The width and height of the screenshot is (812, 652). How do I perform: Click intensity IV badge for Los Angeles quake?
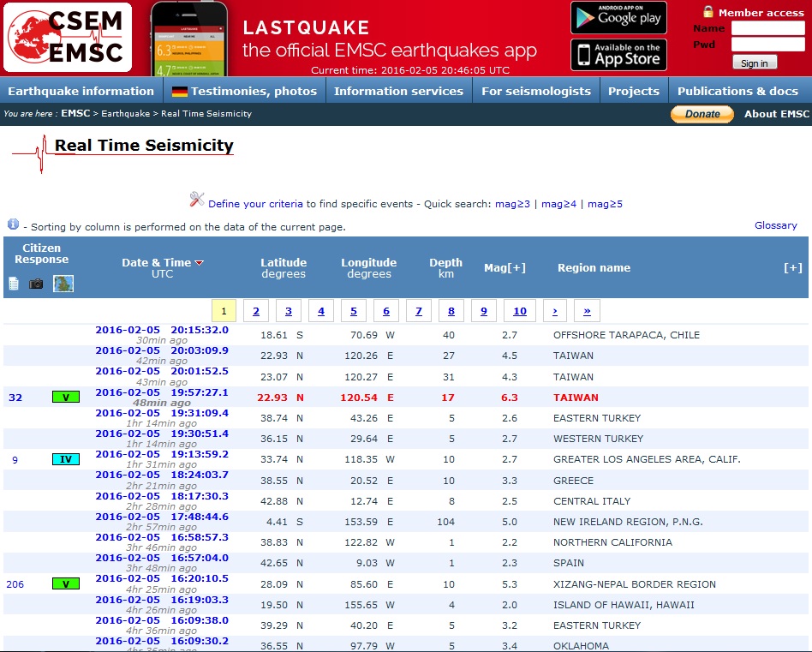(65, 460)
